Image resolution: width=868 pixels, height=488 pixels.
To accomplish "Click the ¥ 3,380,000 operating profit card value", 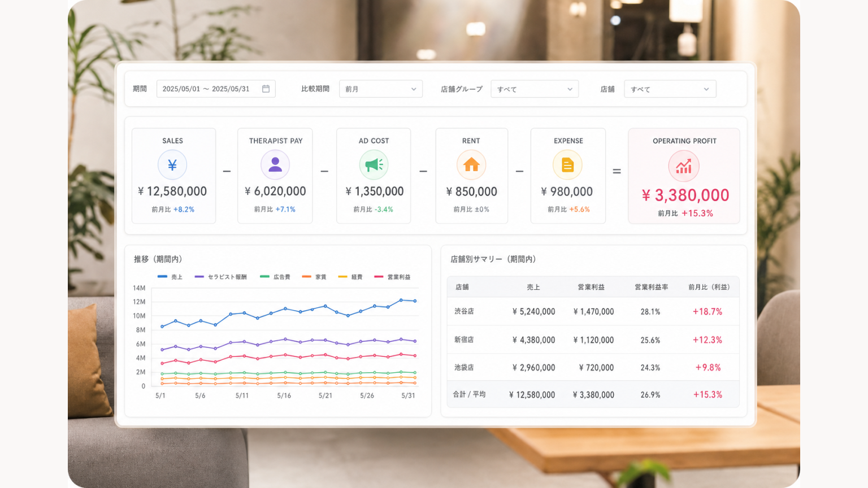I will 685,195.
